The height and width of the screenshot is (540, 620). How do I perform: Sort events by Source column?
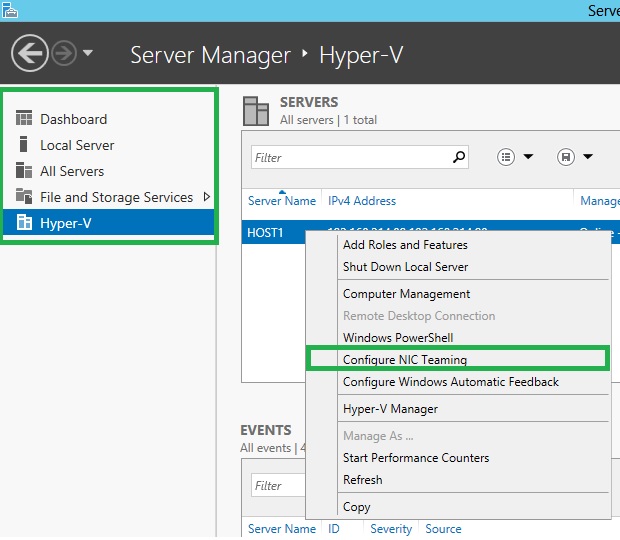click(443, 529)
